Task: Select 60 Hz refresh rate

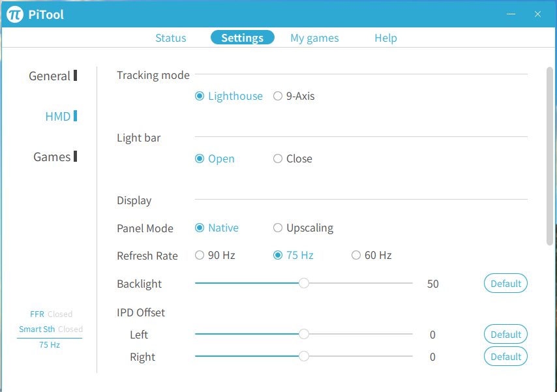Action: coord(371,255)
